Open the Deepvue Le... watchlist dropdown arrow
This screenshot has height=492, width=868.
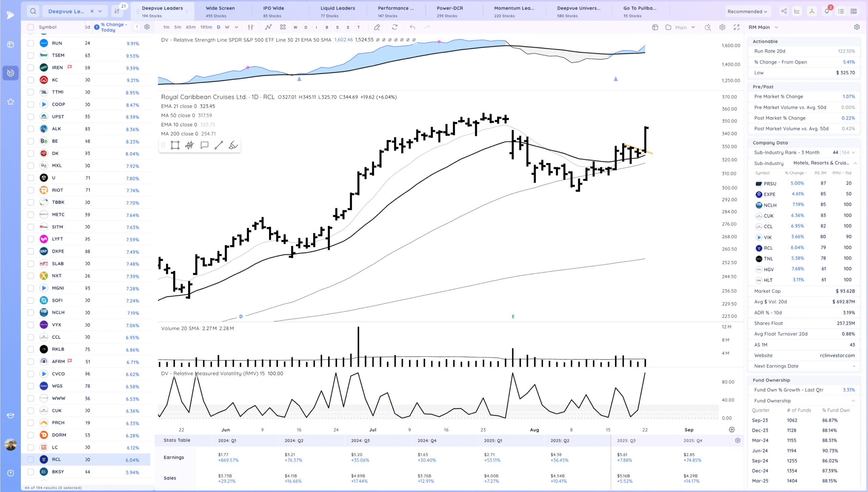tap(100, 11)
